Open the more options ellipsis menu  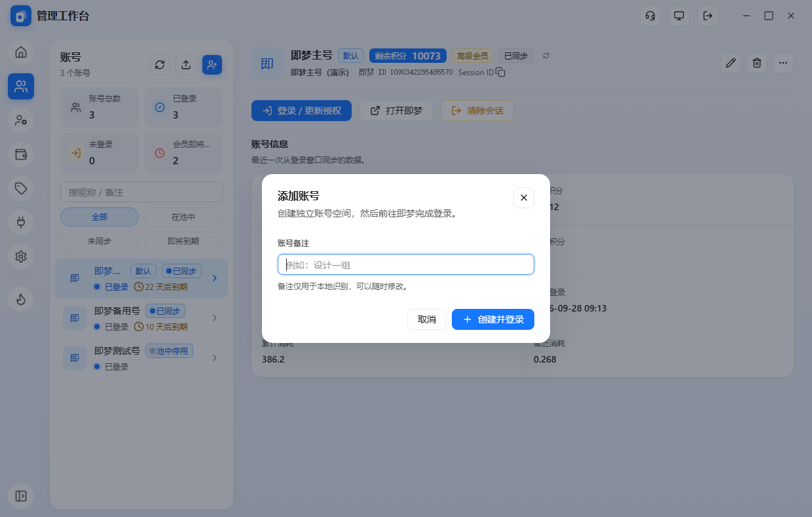(783, 63)
